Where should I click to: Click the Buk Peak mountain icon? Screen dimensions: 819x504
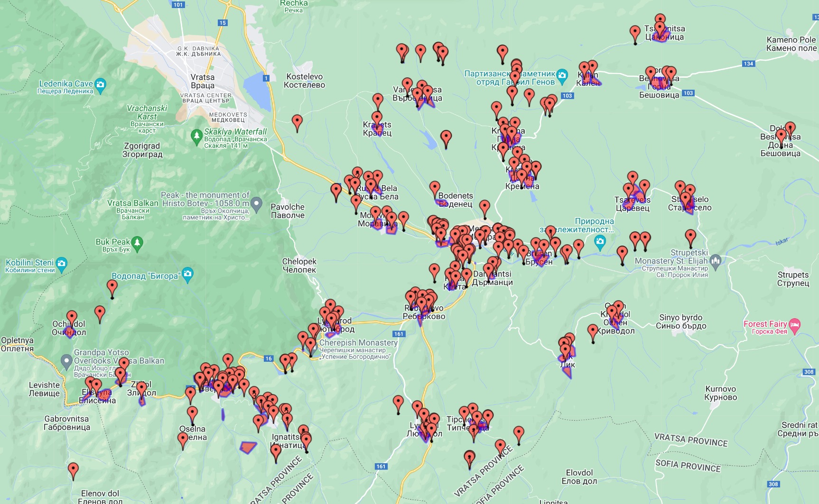[137, 243]
